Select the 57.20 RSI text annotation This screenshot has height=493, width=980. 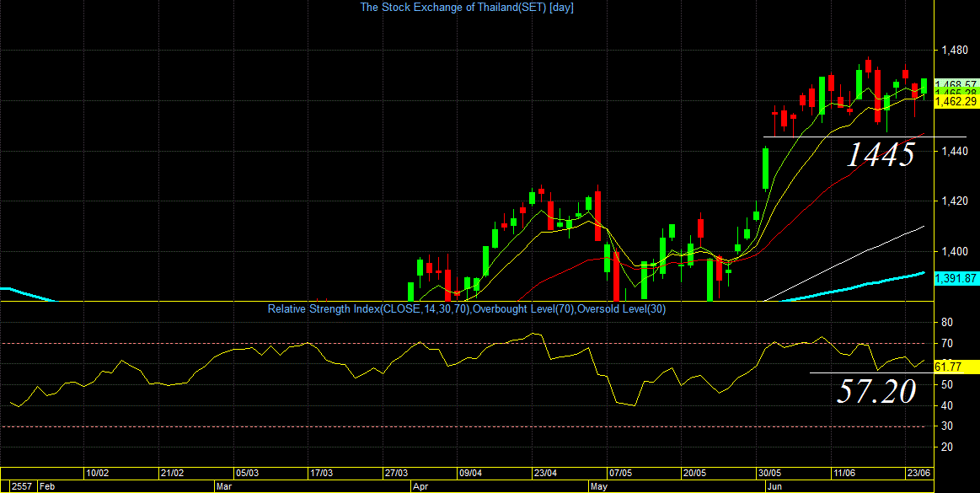(x=876, y=391)
